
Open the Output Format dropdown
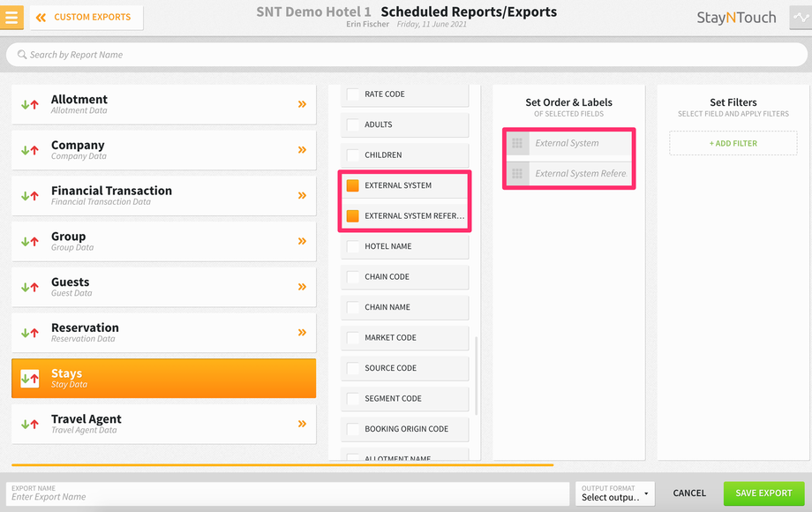[614, 493]
